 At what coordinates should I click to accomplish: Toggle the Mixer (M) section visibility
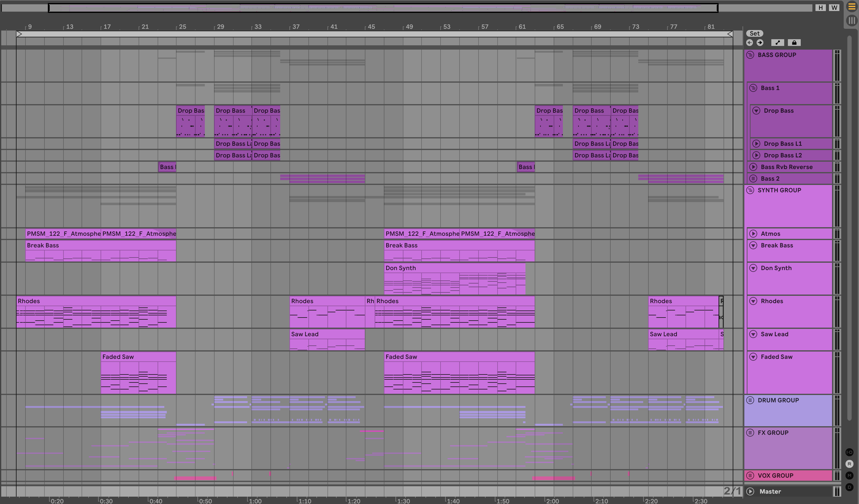(849, 476)
